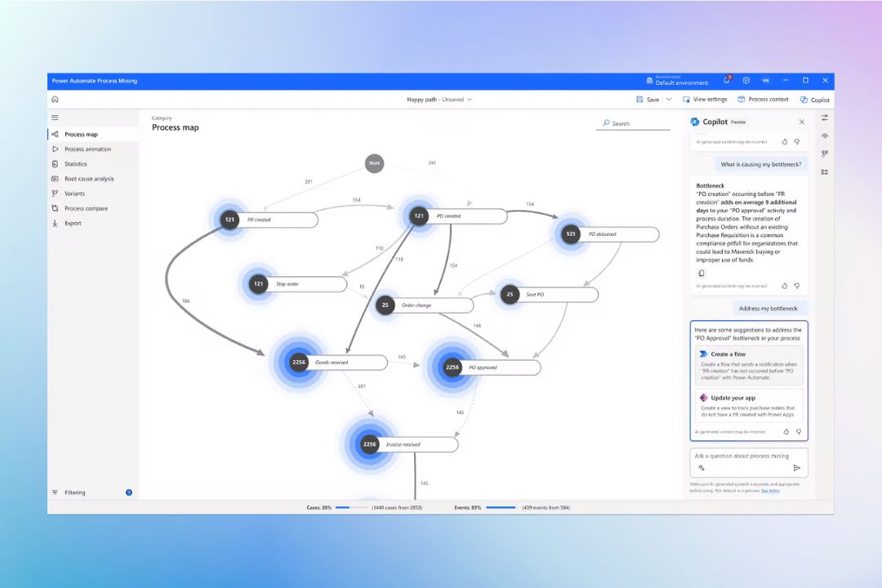
Task: Select the Sent PO node
Action: tap(549, 294)
